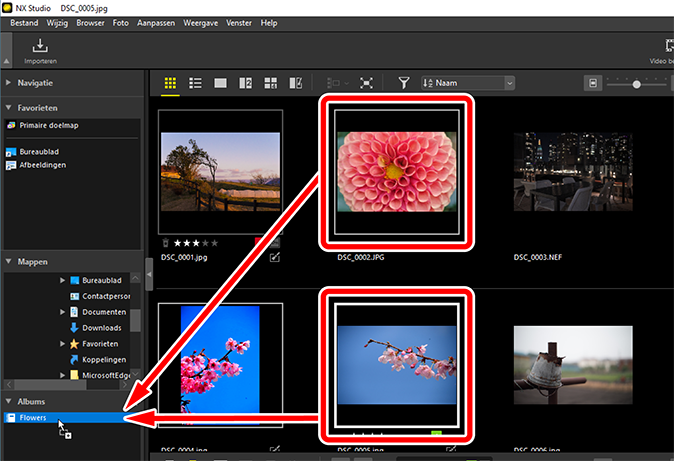Switch to thumbnail list view
Image resolution: width=674 pixels, height=461 pixels.
click(195, 83)
